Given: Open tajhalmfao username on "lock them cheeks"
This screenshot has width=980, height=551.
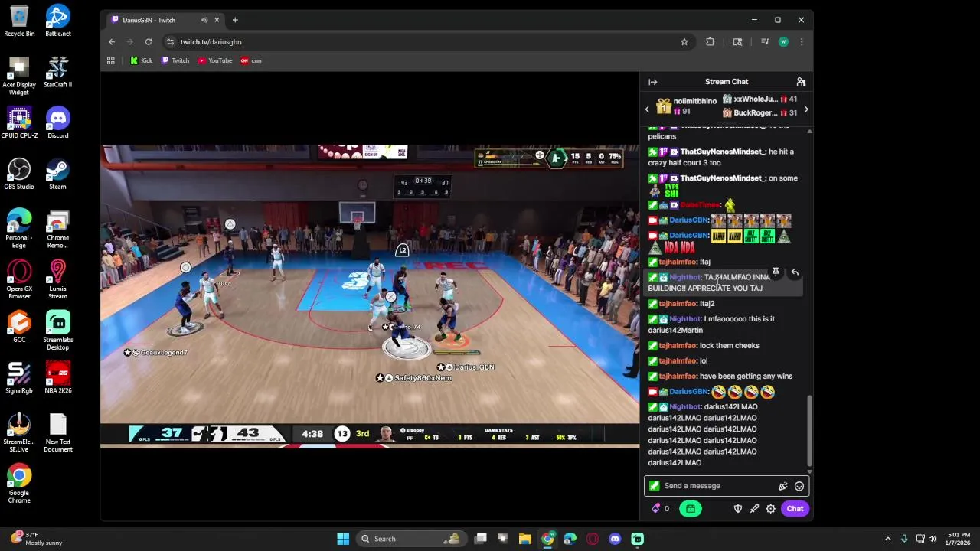Looking at the screenshot, I should [x=677, y=346].
